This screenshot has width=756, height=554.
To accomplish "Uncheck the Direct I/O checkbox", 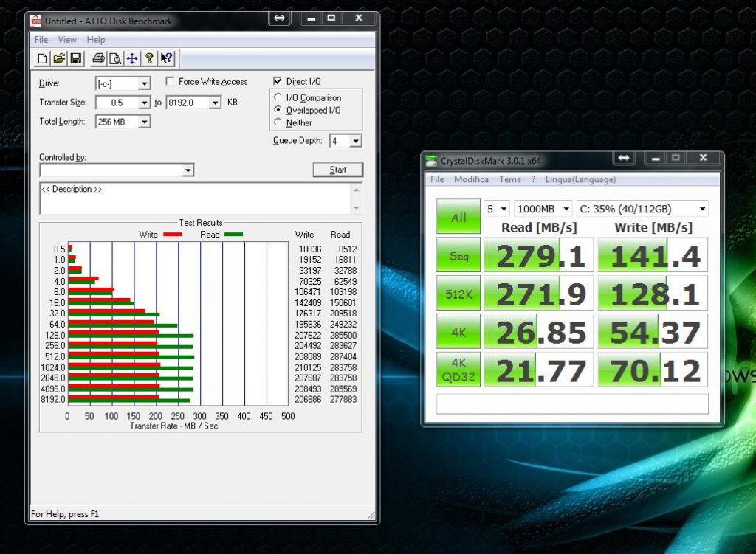I will pos(278,81).
